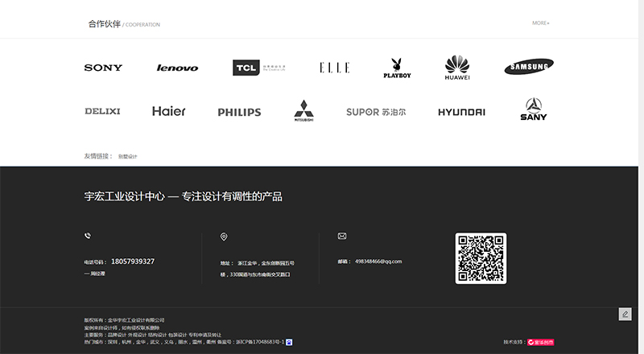The height and width of the screenshot is (354, 644).
Task: Select the DELIXI brand logo
Action: (x=102, y=111)
